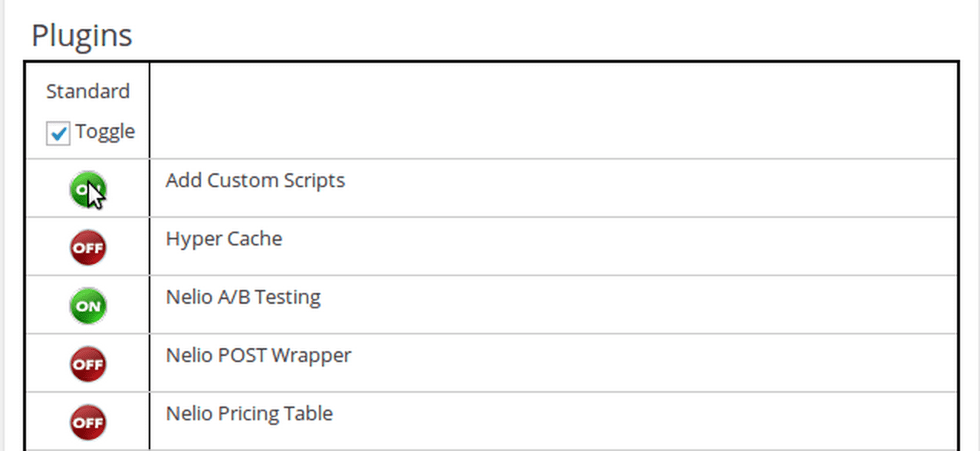Image resolution: width=980 pixels, height=451 pixels.
Task: Click the empty header cell beside Standard
Action: (x=554, y=110)
